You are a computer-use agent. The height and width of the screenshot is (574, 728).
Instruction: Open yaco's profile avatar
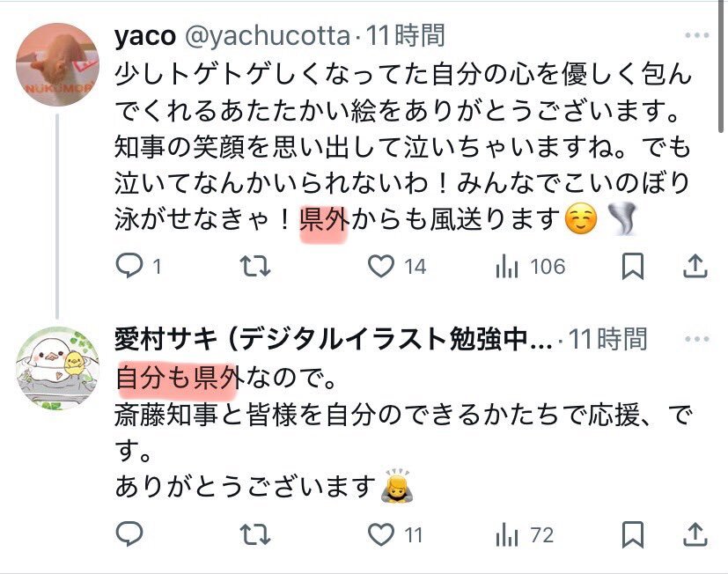point(57,64)
